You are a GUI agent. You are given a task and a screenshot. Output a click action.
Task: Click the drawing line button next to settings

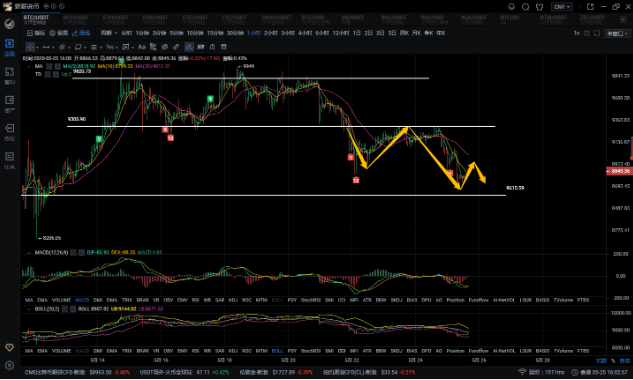(x=81, y=33)
